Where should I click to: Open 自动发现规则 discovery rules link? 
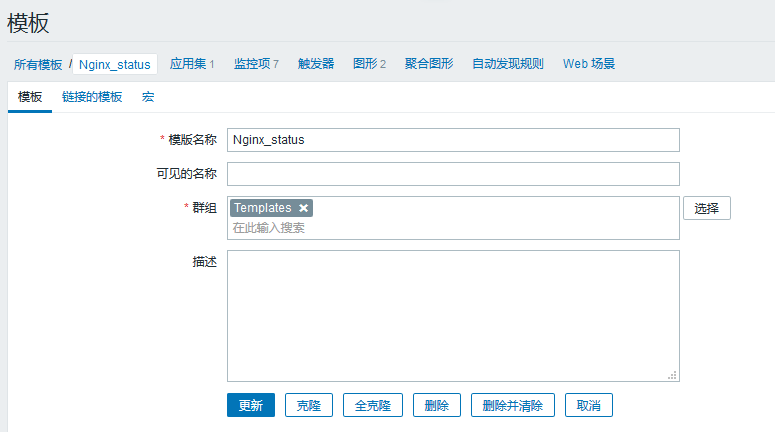[x=508, y=64]
